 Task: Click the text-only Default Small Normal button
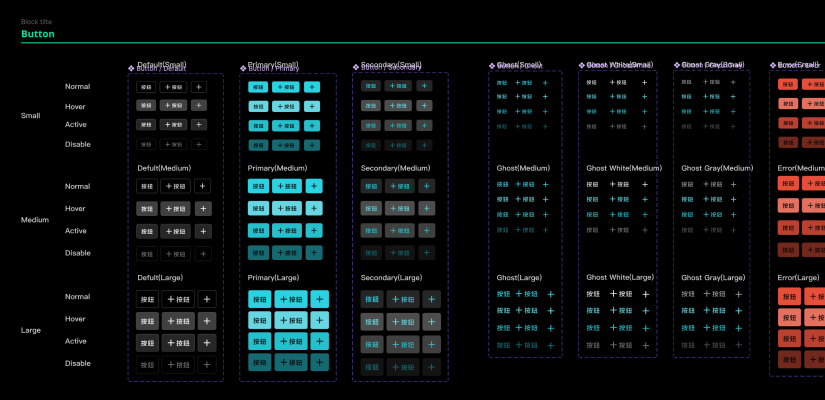tap(146, 87)
